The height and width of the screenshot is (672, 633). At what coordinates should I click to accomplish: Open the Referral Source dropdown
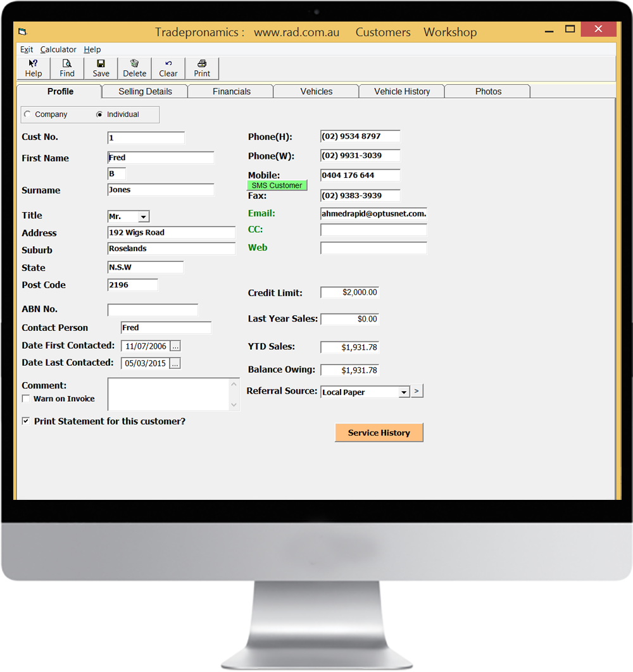[x=404, y=392]
